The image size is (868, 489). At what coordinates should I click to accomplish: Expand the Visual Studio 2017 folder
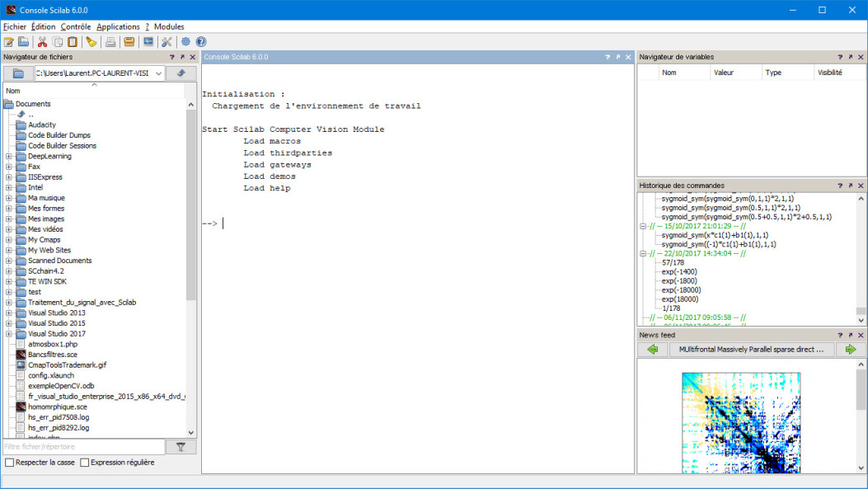(9, 334)
